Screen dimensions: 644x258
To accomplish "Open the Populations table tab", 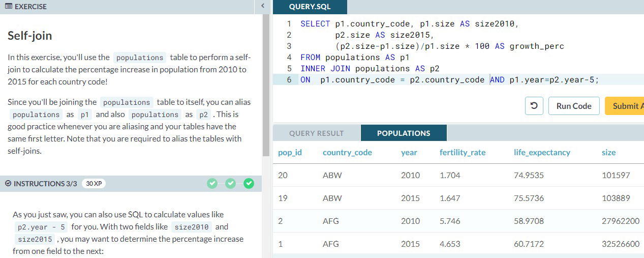I will click(x=404, y=133).
